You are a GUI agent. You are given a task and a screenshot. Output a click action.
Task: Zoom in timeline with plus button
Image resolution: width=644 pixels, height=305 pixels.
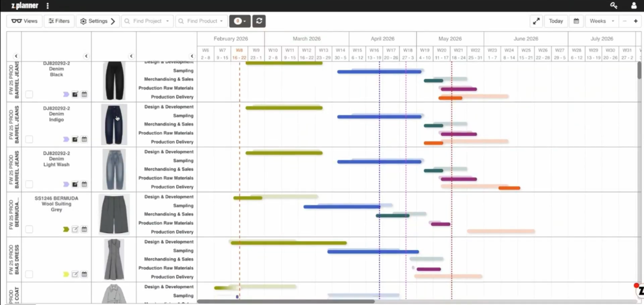[636, 21]
